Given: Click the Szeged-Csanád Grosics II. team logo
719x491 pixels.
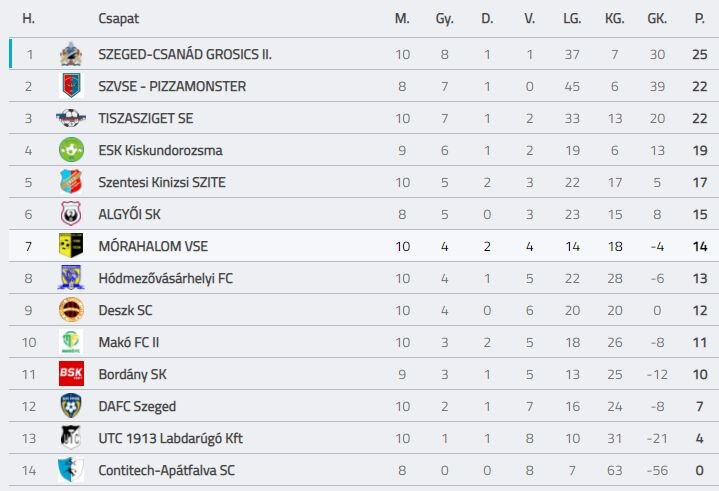Looking at the screenshot, I should (x=70, y=54).
